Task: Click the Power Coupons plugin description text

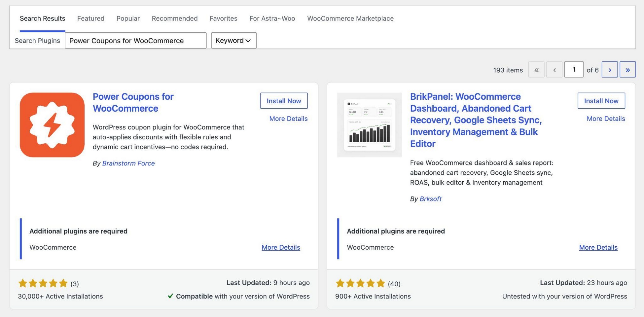Action: (x=168, y=137)
